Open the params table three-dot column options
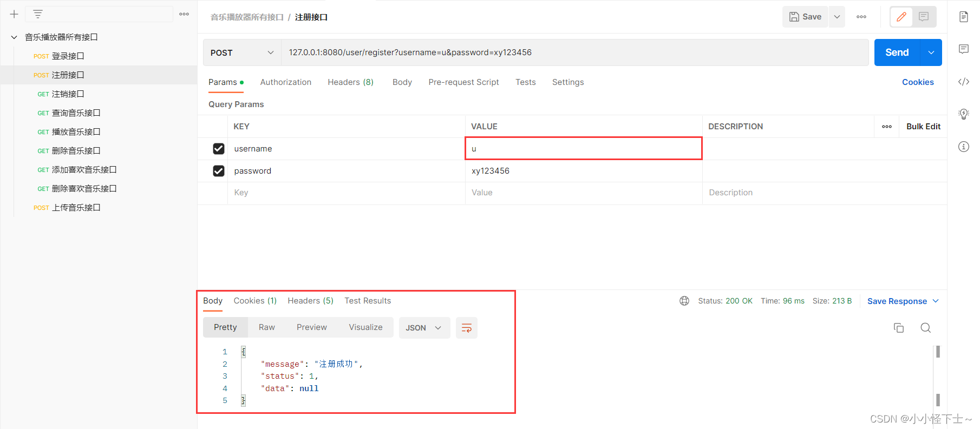Viewport: 980px width, 429px height. (887, 127)
